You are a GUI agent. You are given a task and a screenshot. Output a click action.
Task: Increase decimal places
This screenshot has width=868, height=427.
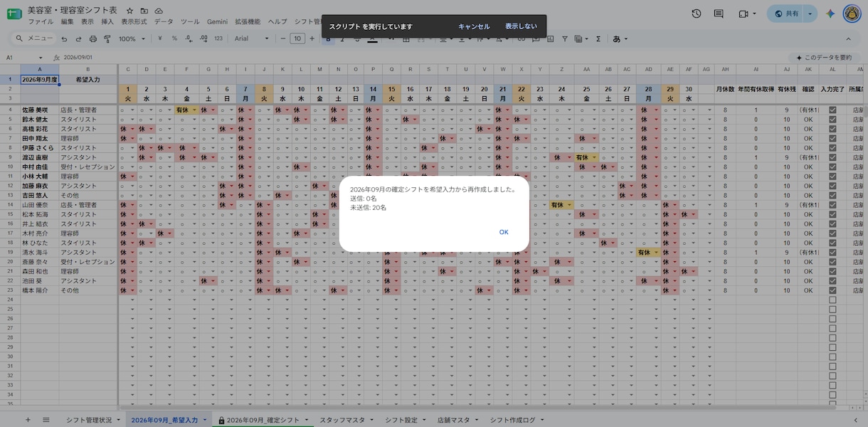point(203,38)
